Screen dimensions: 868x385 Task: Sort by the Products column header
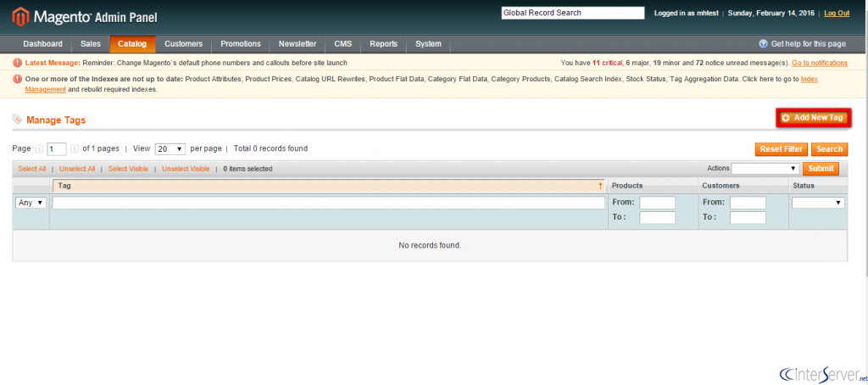[x=654, y=186]
